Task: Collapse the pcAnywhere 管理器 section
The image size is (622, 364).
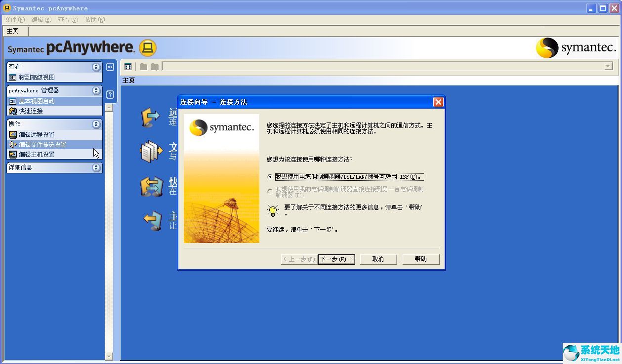Action: [96, 91]
